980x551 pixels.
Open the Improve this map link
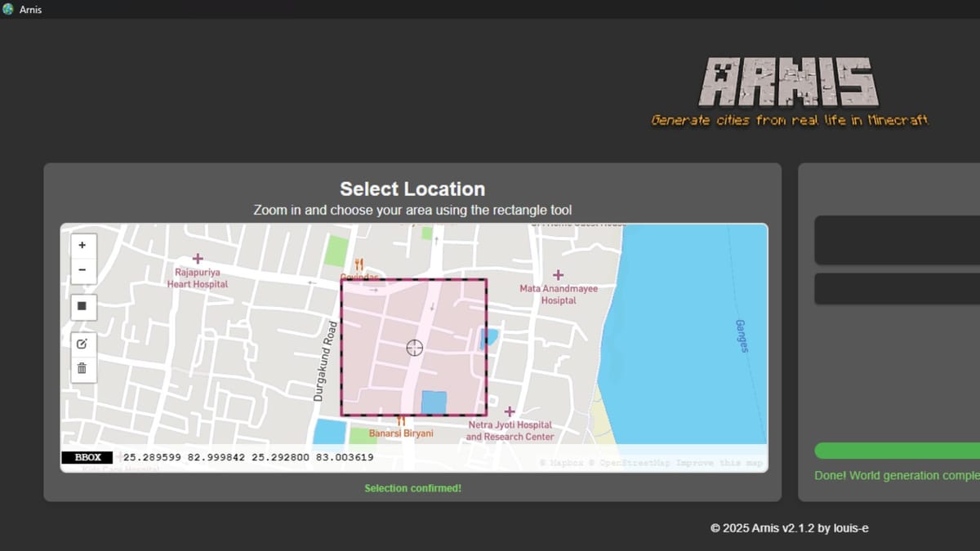[717, 463]
